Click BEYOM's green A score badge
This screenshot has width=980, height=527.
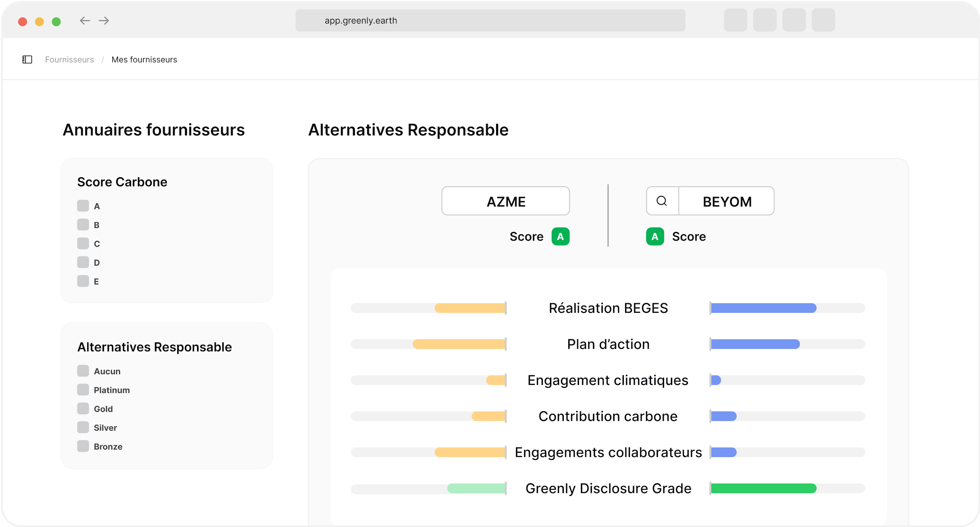pyautogui.click(x=655, y=237)
